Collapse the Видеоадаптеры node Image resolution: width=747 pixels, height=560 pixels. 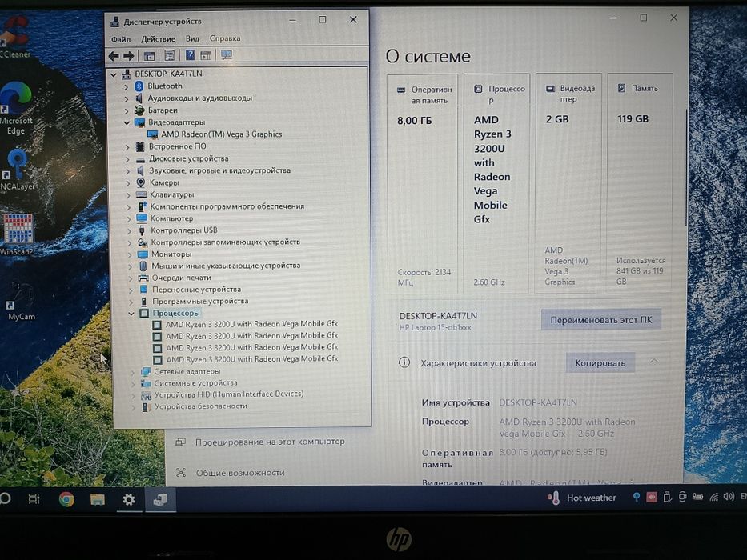[x=127, y=123]
